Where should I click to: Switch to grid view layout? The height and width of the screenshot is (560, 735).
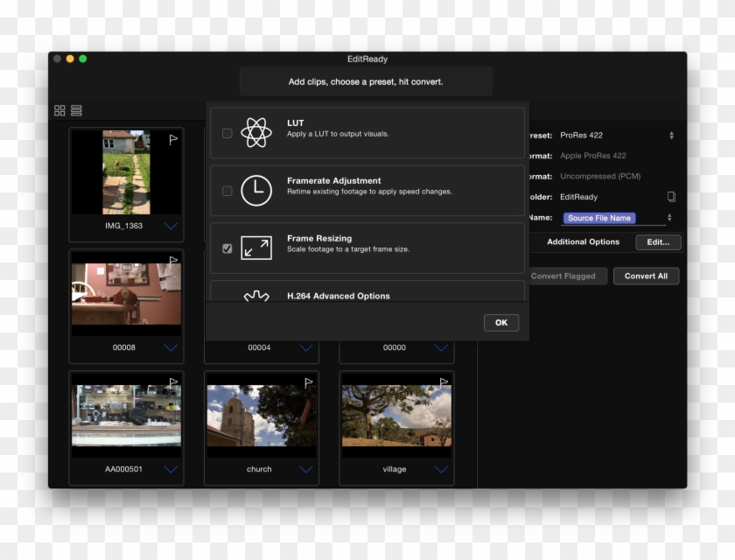[x=59, y=109]
